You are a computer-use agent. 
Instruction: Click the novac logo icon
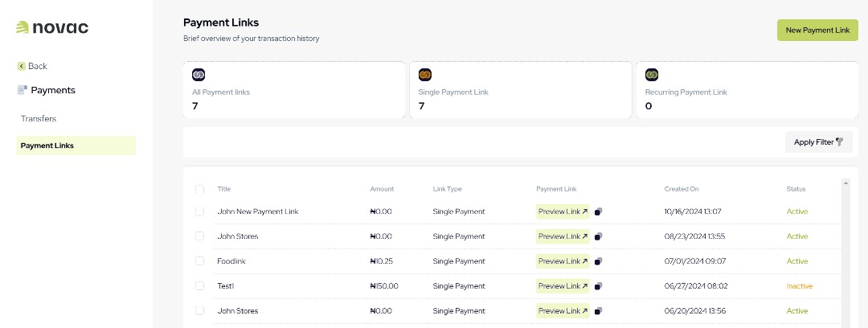(x=23, y=27)
